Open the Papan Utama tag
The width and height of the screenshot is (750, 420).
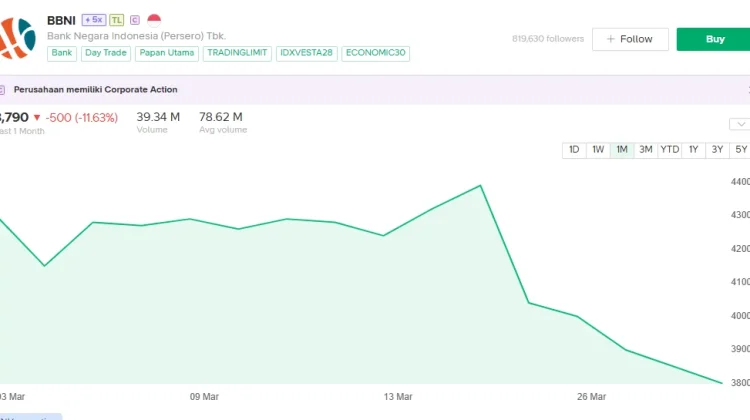pos(166,53)
